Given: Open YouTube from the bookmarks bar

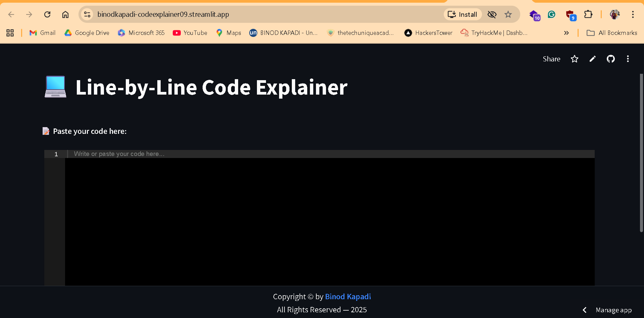Looking at the screenshot, I should point(190,33).
